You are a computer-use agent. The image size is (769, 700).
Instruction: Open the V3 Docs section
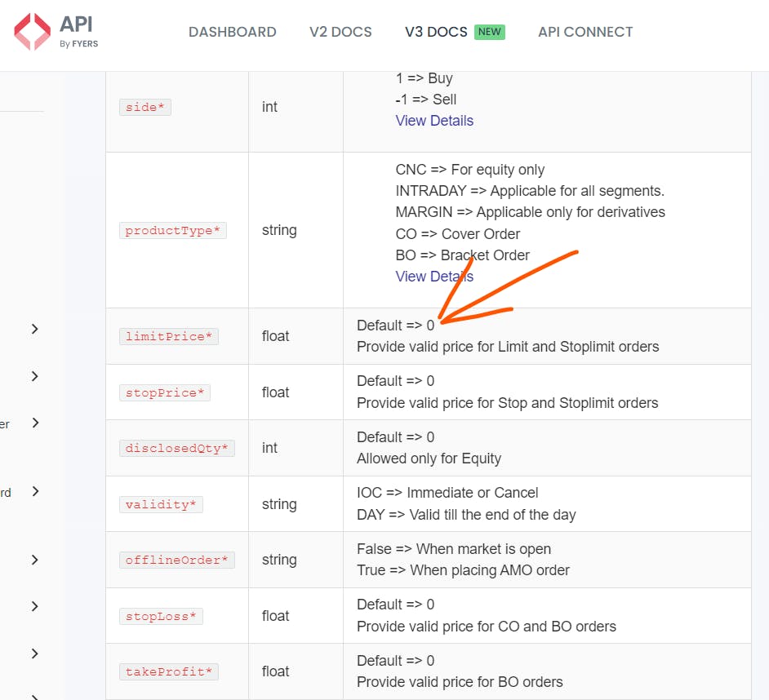(436, 32)
